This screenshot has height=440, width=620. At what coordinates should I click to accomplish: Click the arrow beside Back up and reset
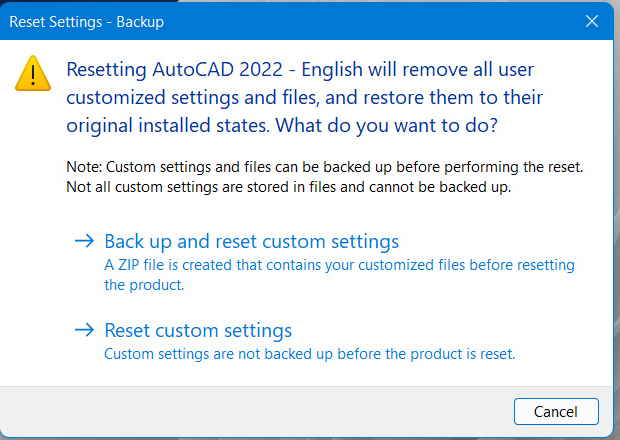(x=85, y=241)
